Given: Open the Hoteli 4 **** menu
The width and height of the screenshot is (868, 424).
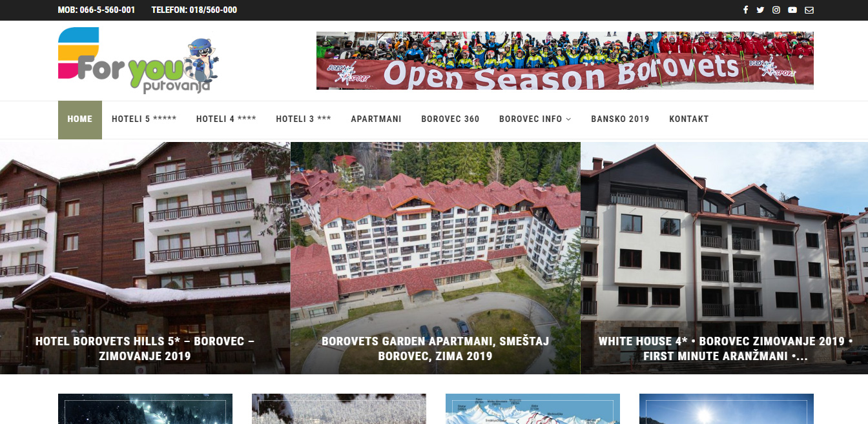Looking at the screenshot, I should click(x=226, y=119).
